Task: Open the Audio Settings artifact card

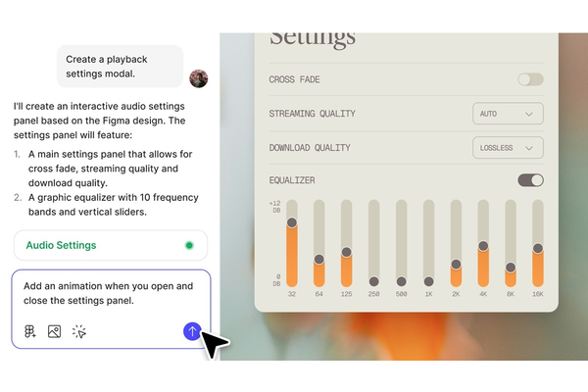Action: (x=111, y=245)
